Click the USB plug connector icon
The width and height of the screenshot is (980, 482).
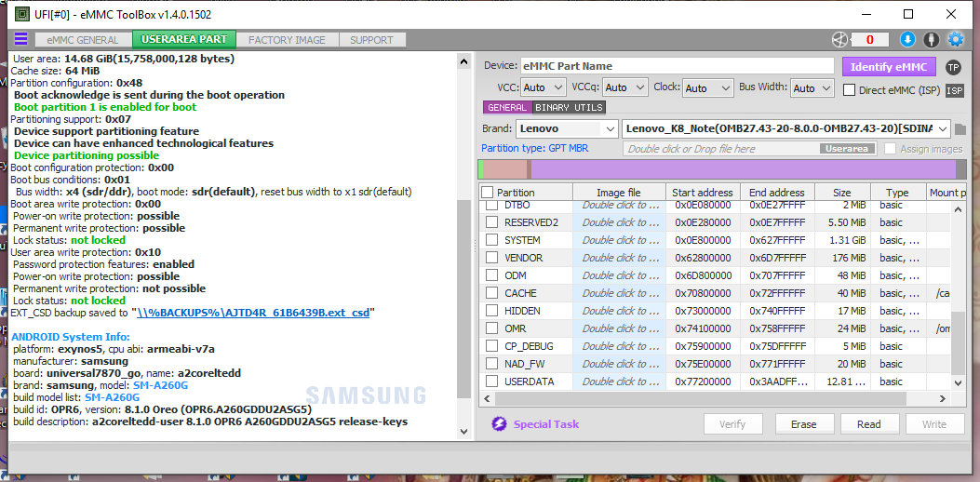click(x=932, y=40)
